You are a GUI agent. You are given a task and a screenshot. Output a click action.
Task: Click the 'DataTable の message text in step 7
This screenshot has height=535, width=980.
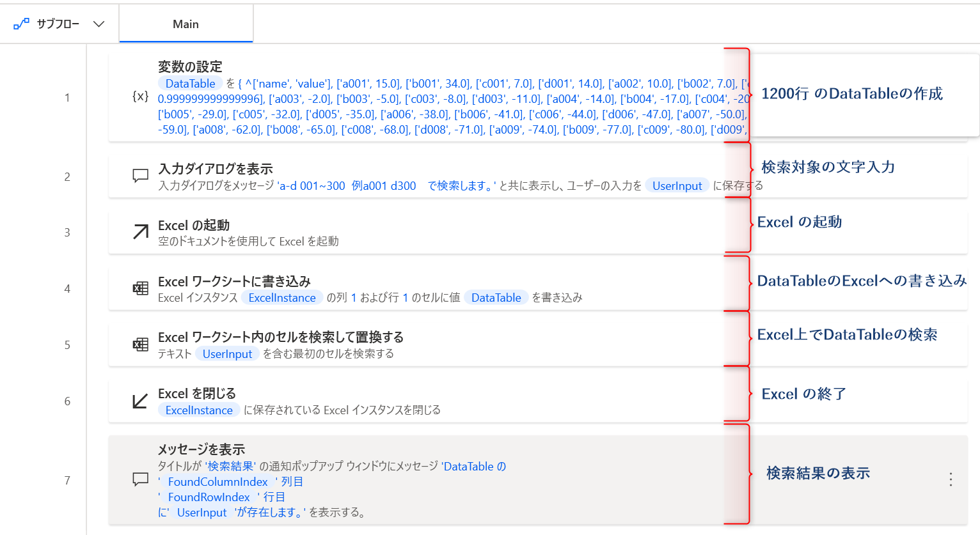[474, 467]
